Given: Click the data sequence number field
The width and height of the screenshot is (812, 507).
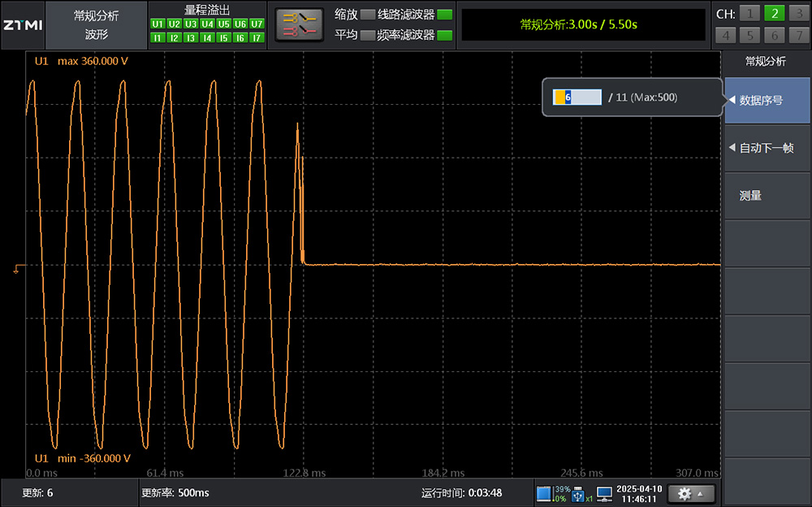Looking at the screenshot, I should point(577,97).
